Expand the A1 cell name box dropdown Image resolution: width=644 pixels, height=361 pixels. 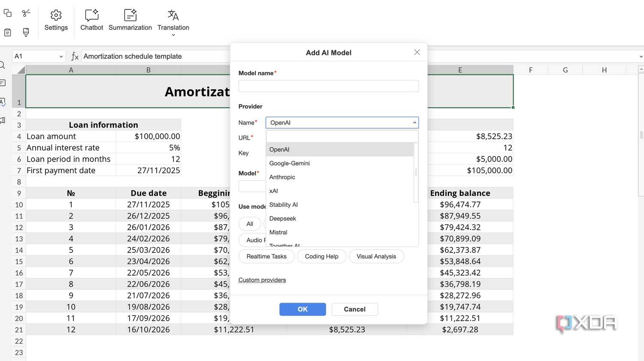pyautogui.click(x=61, y=56)
